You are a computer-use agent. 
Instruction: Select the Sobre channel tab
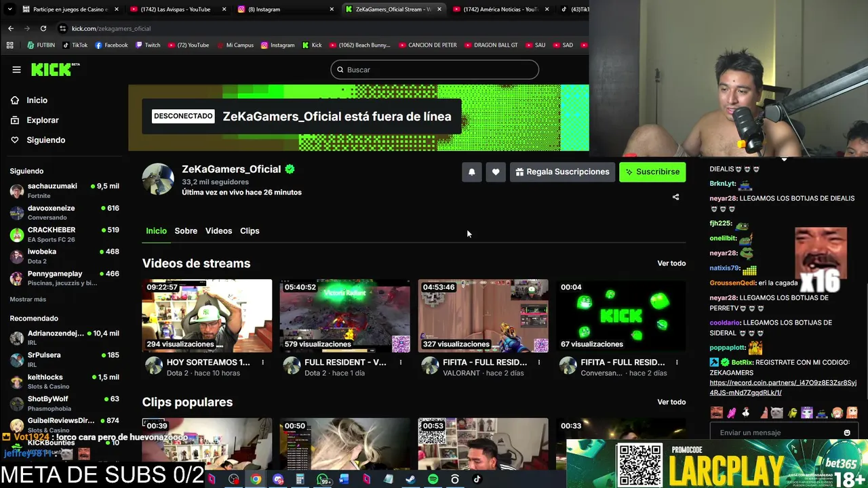(186, 231)
